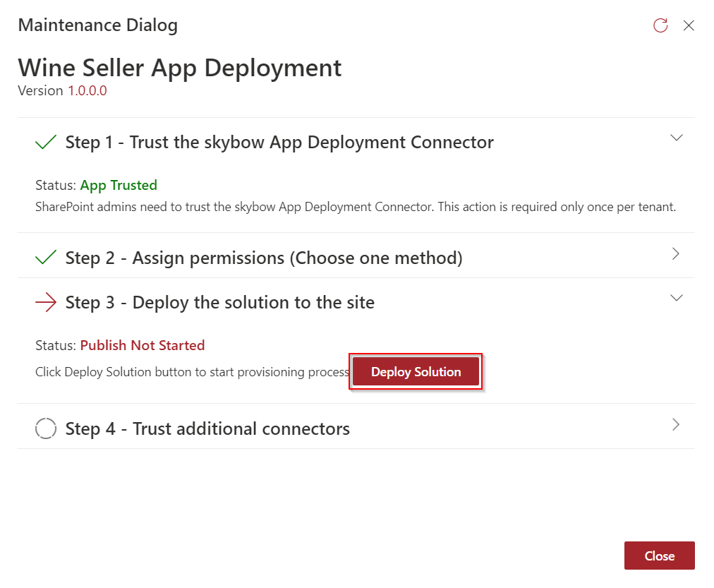Click the Publish Not Started status text
The height and width of the screenshot is (588, 714).
coord(142,345)
